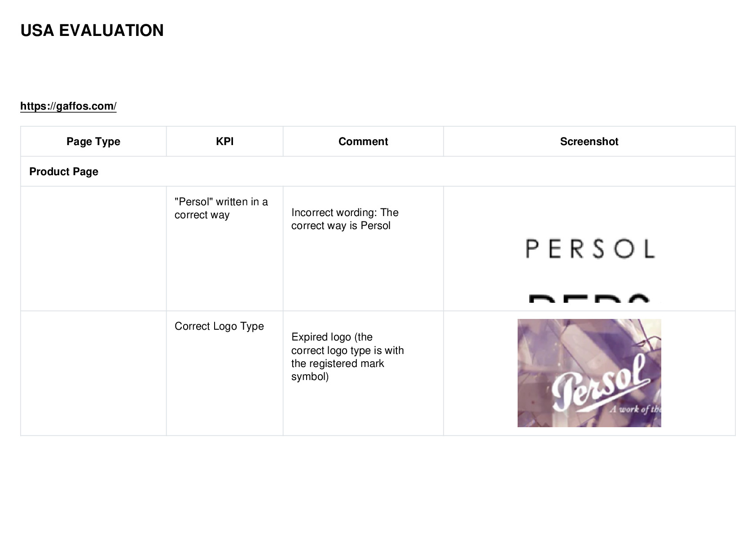
Task: Select the Page Type column header
Action: point(93,141)
